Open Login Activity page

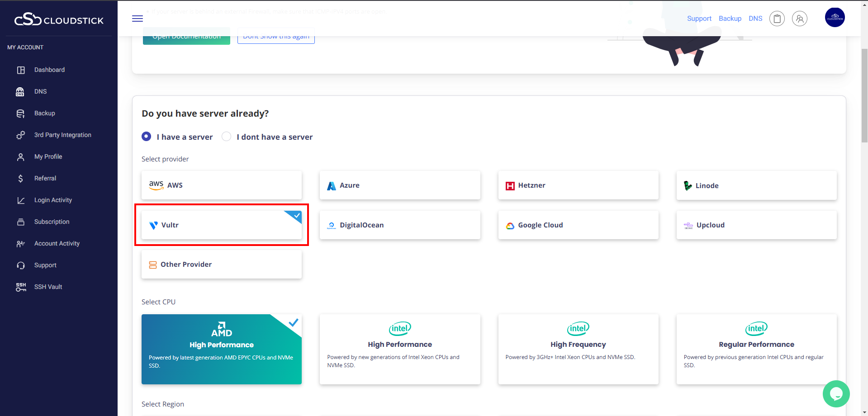tap(53, 200)
